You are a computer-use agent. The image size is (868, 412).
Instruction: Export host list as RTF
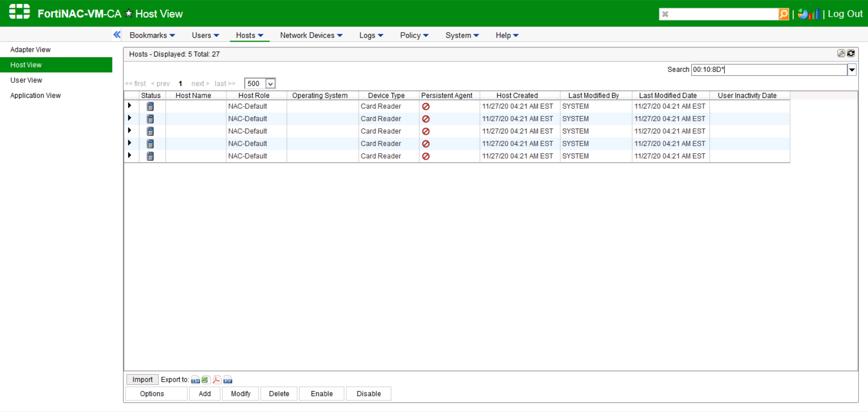(x=228, y=380)
